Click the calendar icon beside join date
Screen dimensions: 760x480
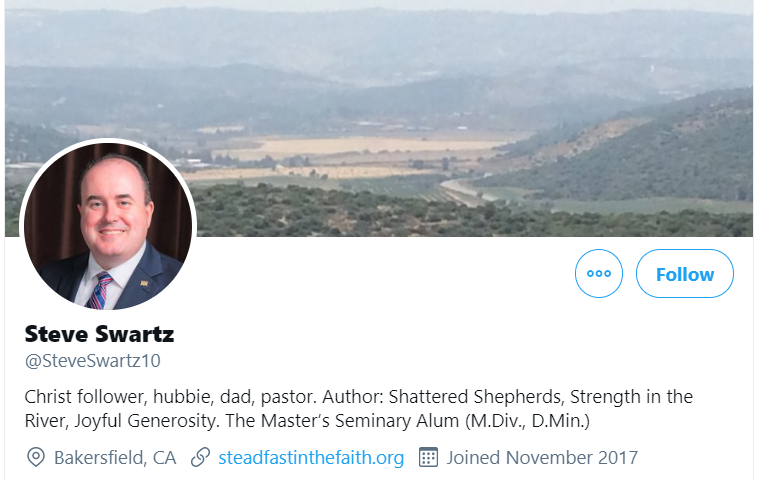tap(428, 458)
